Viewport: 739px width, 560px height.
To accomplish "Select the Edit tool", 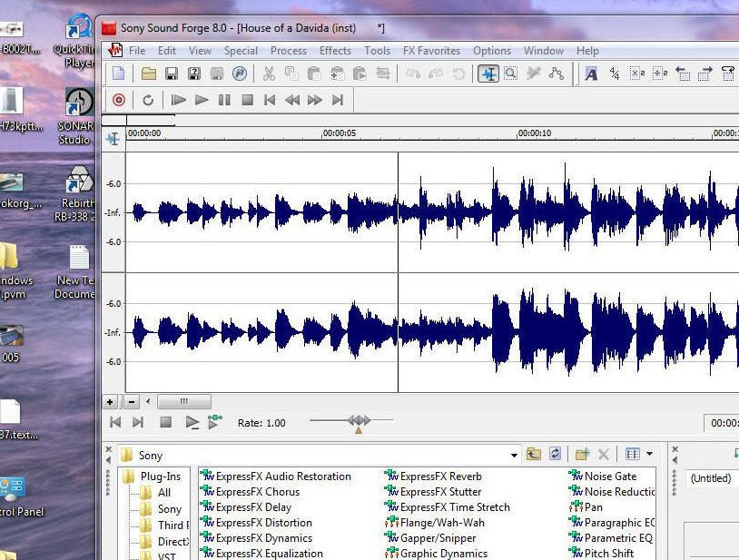I will (x=488, y=74).
